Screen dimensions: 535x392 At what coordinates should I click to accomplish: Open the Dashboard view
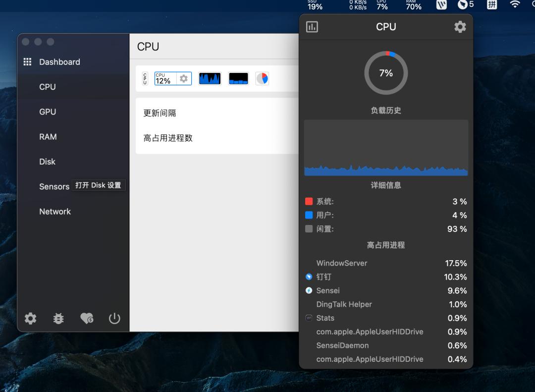coord(59,61)
